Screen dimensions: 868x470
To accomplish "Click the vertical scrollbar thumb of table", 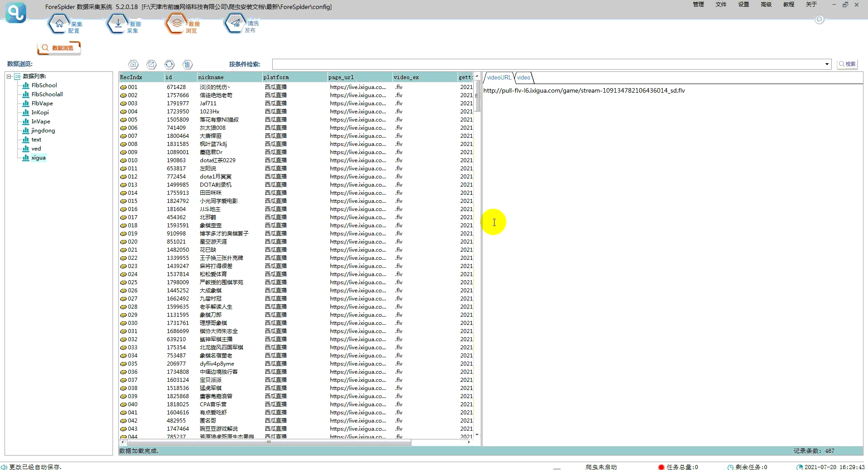I will tap(476, 96).
